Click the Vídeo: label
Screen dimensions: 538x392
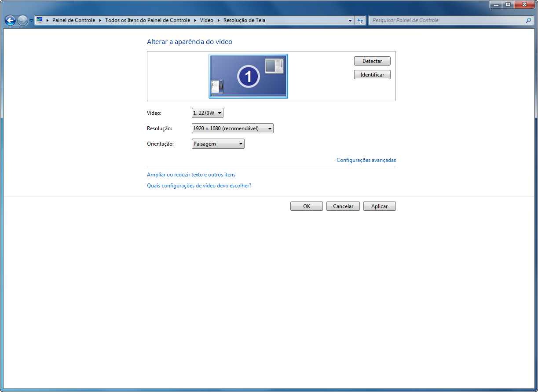coord(154,113)
